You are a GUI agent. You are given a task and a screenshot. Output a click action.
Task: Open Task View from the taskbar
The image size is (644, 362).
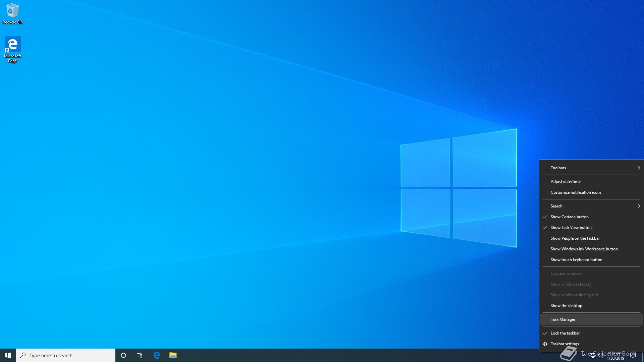pyautogui.click(x=140, y=355)
